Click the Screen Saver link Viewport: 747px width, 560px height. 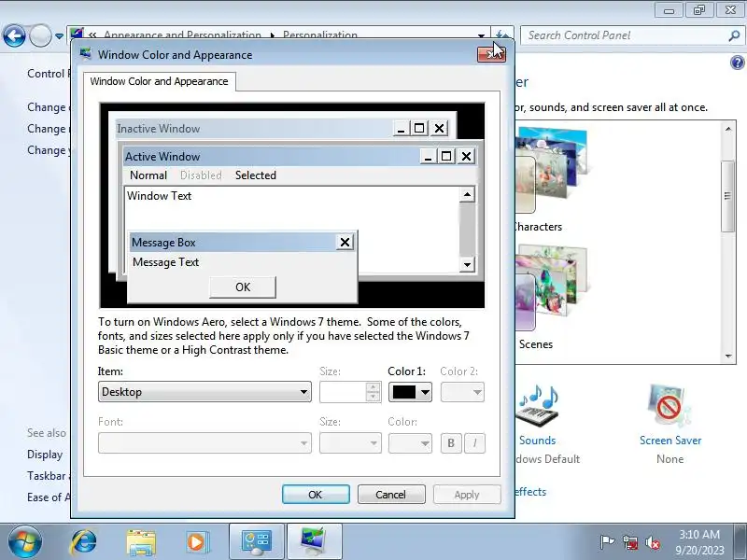point(670,441)
